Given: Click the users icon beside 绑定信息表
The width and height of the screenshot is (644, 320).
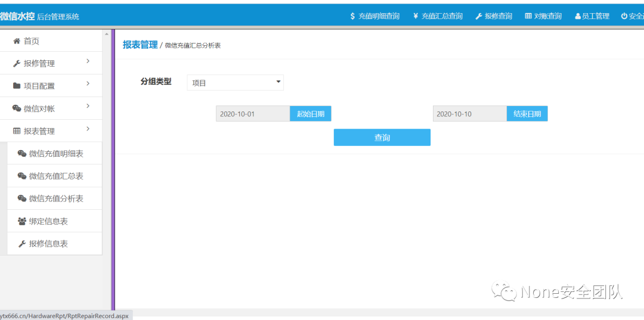Looking at the screenshot, I should pyautogui.click(x=22, y=221).
